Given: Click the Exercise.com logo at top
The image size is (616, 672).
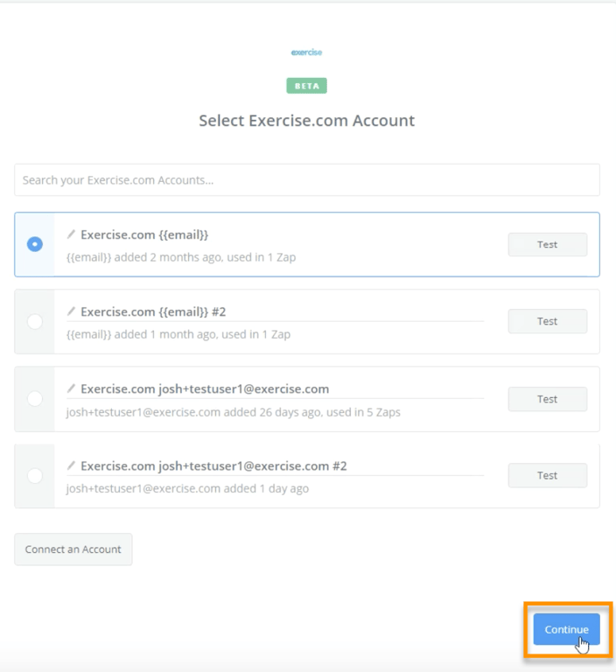Looking at the screenshot, I should click(x=306, y=52).
